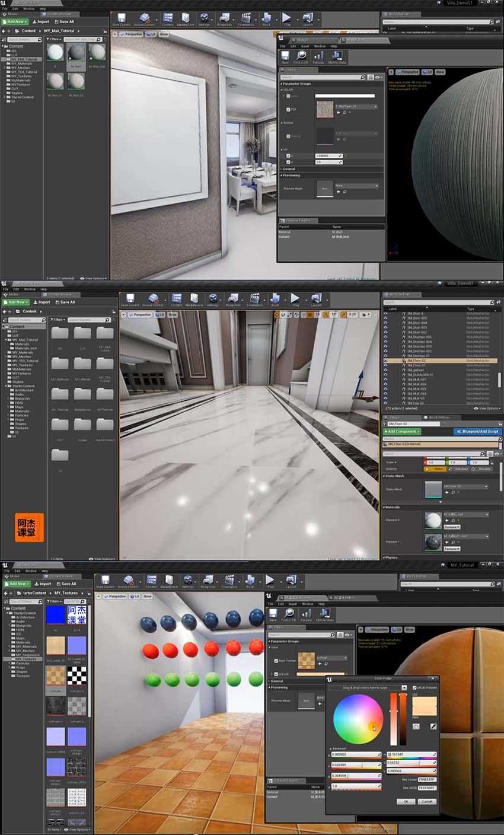
Task: Open the Preview Mesh dropdown in M-Wall details
Action: (x=356, y=186)
